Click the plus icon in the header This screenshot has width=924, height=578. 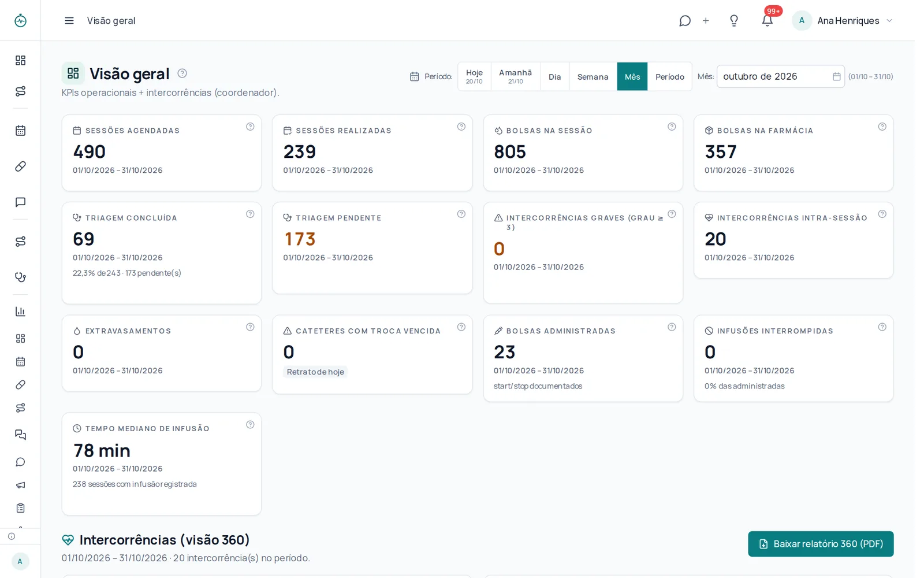706,21
